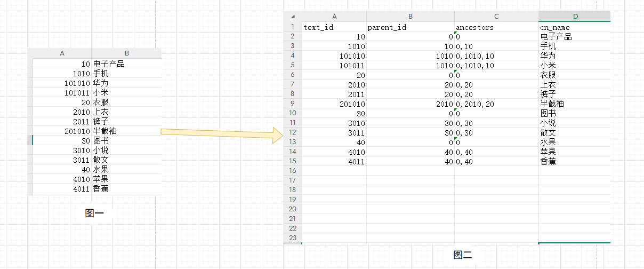Click 201010 cell in figure one

62,131
